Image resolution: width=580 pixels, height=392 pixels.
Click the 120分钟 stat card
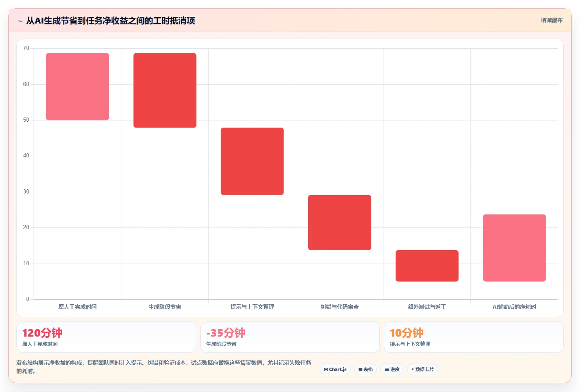pos(106,337)
